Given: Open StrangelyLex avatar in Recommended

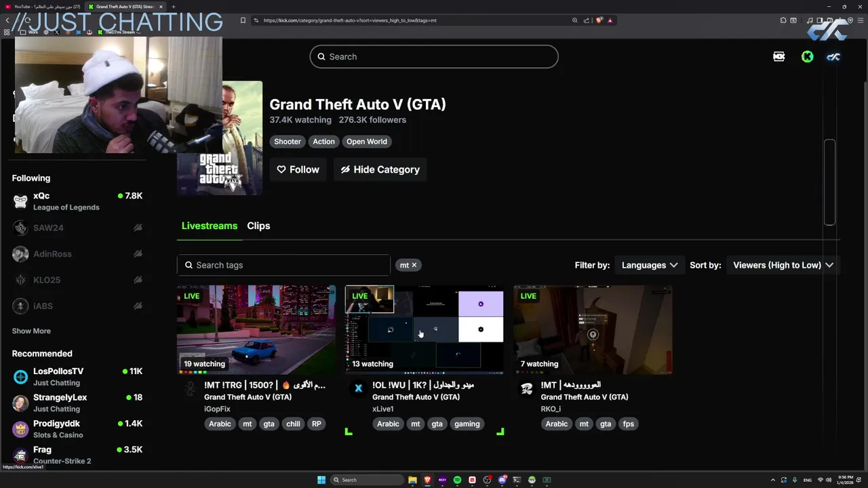Looking at the screenshot, I should tap(20, 403).
